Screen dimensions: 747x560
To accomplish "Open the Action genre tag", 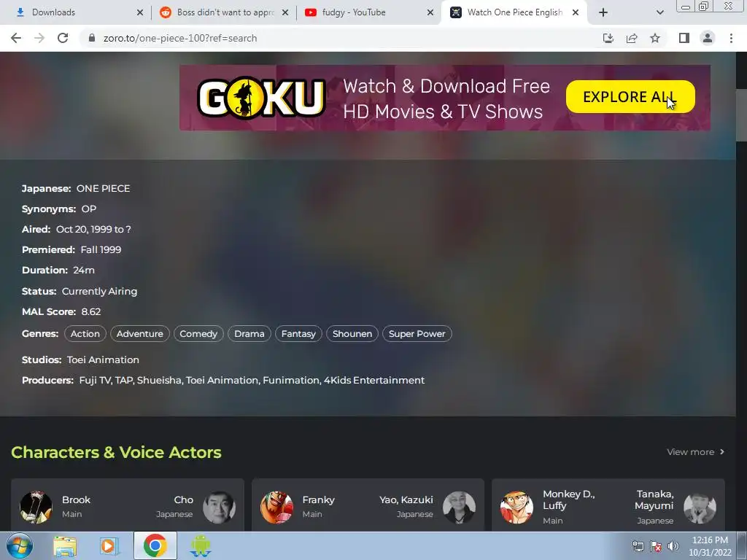I will 85,334.
